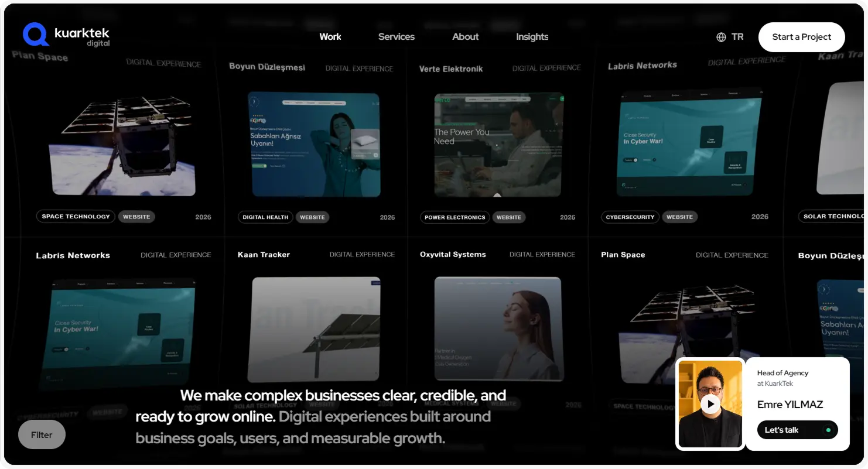The width and height of the screenshot is (868, 469).
Task: Click the Let's talk button
Action: tap(798, 430)
